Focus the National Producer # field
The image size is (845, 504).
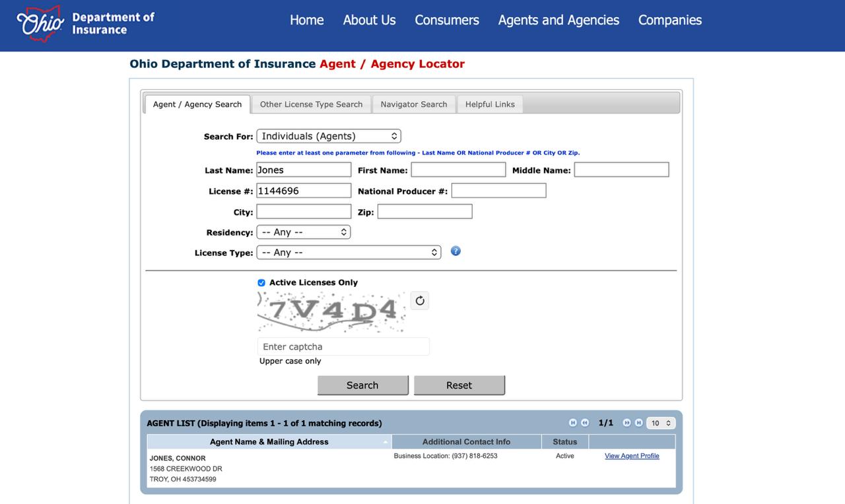pyautogui.click(x=498, y=191)
